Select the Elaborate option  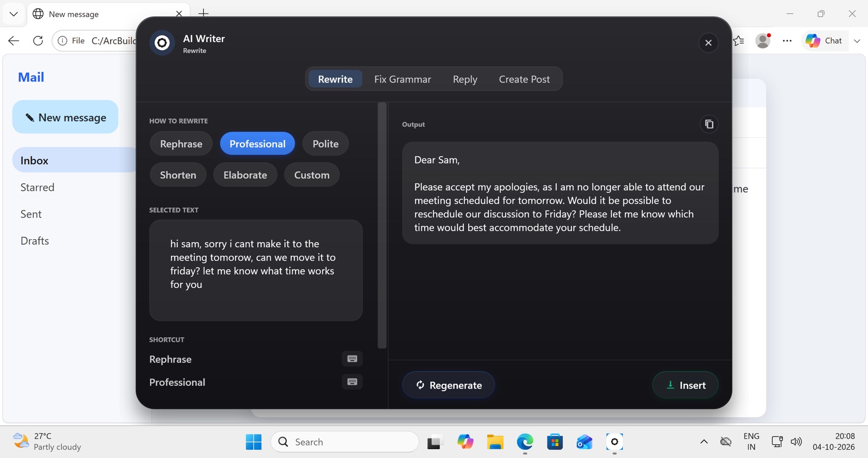click(x=245, y=175)
